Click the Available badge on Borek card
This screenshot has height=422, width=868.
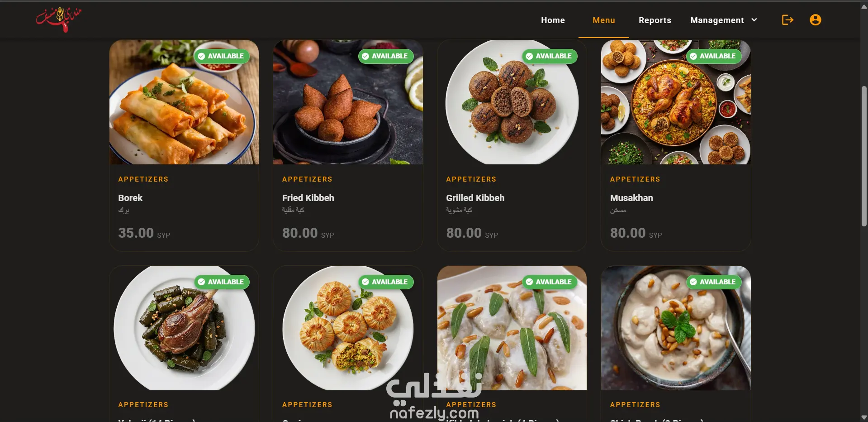click(222, 56)
